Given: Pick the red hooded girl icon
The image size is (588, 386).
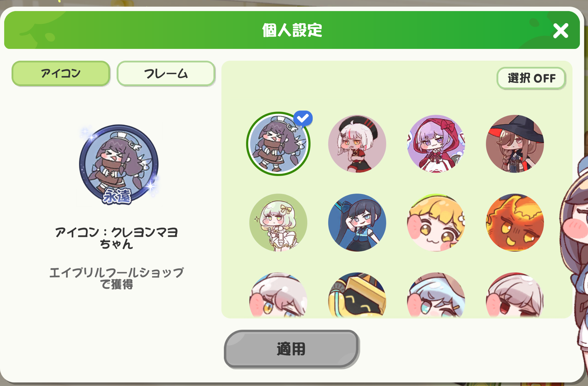Looking at the screenshot, I should point(436,144).
